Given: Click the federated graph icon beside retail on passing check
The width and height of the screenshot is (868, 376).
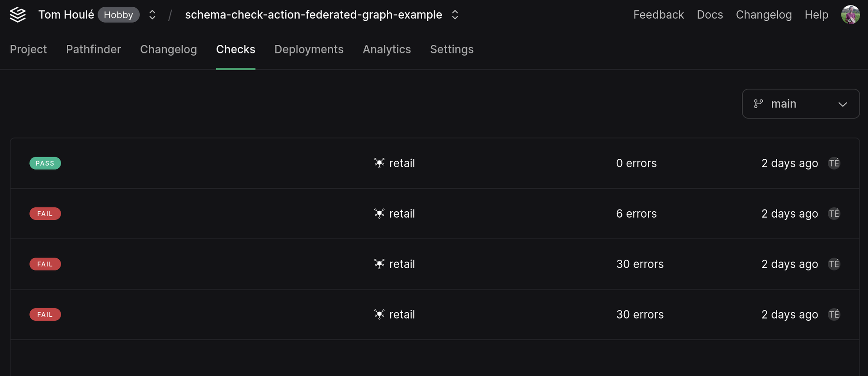Looking at the screenshot, I should 380,163.
